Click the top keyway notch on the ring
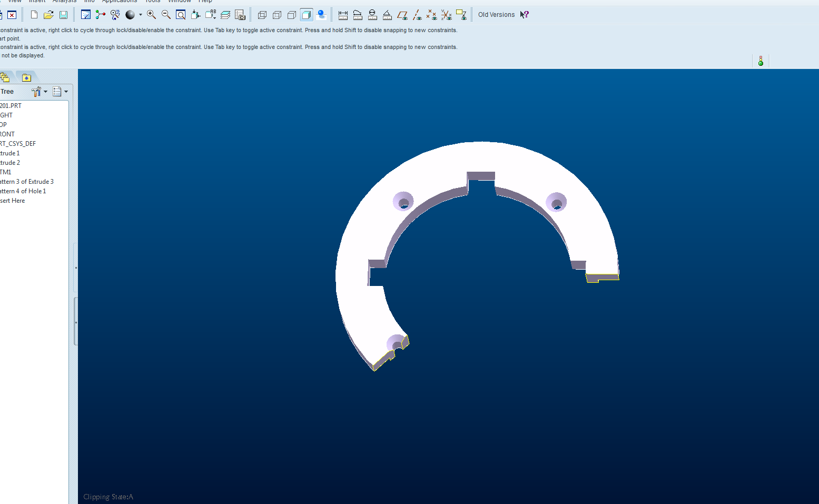Screen dimensions: 819x504 coord(481,182)
